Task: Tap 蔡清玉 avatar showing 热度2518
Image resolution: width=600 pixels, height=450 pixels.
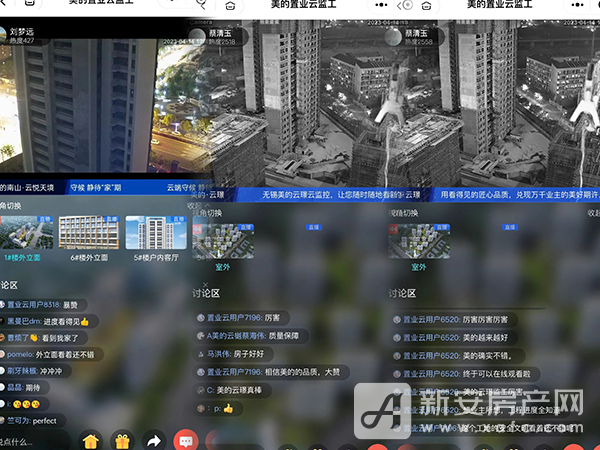Action: [x=198, y=37]
